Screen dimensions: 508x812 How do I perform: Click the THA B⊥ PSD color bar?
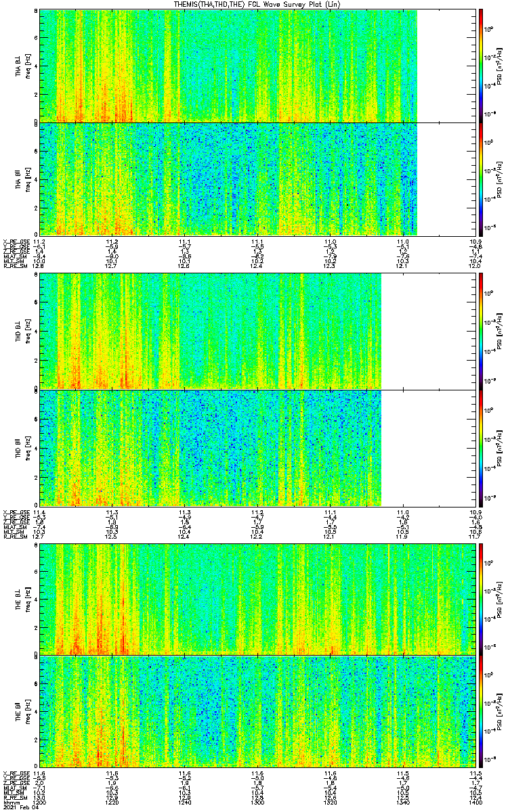[x=480, y=66]
